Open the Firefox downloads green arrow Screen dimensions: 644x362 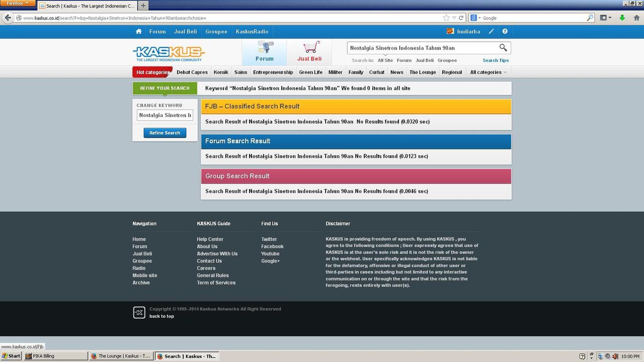coord(622,18)
